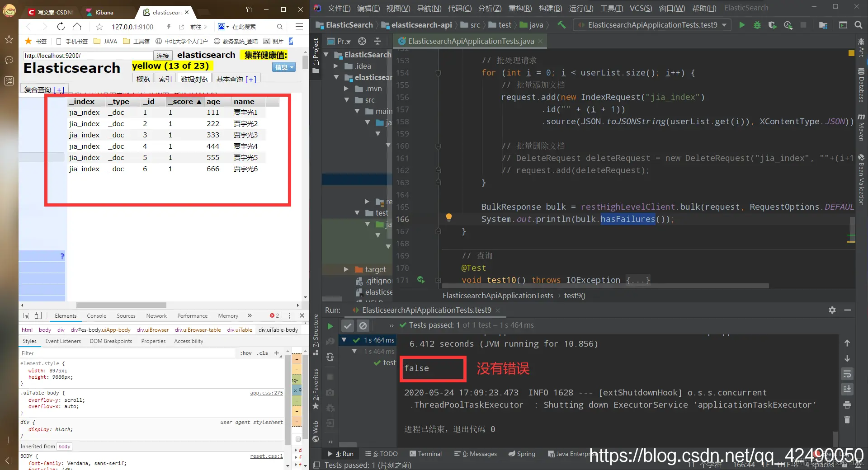Image resolution: width=868 pixels, height=470 pixels.
Task: Toggle show passed tests checkmark button
Action: (x=347, y=325)
